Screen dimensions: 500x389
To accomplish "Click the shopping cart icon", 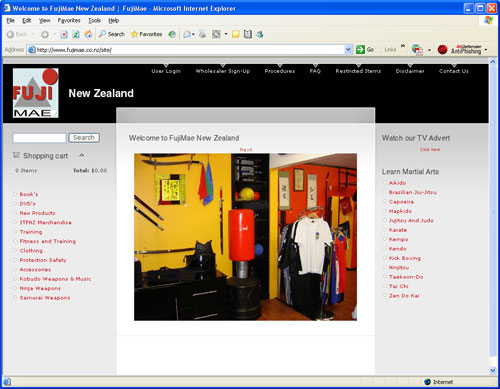I will point(16,155).
